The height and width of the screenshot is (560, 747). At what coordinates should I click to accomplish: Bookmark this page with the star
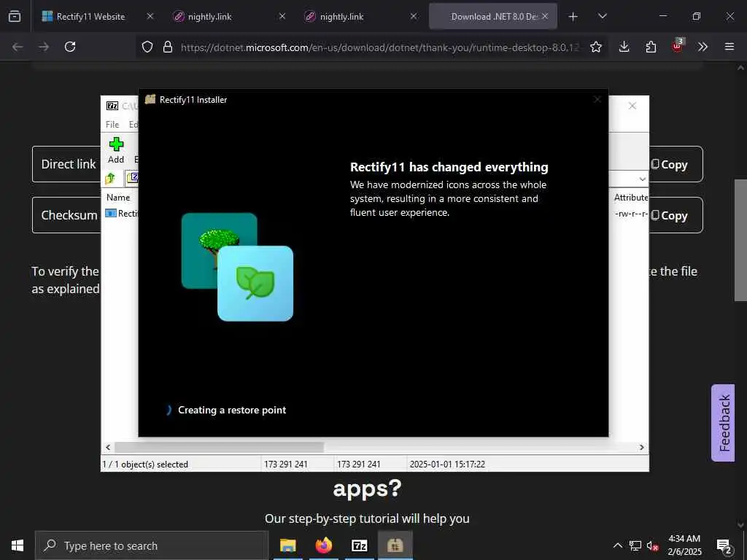596,47
